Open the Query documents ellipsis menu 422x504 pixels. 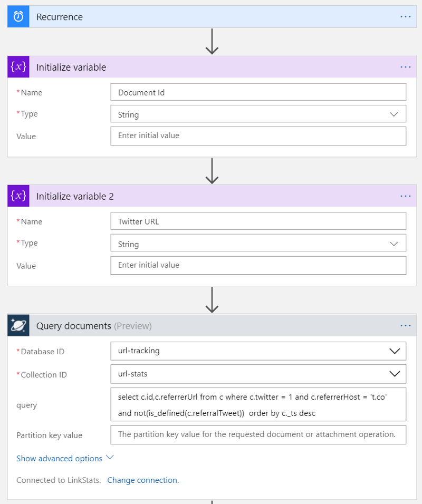[405, 326]
